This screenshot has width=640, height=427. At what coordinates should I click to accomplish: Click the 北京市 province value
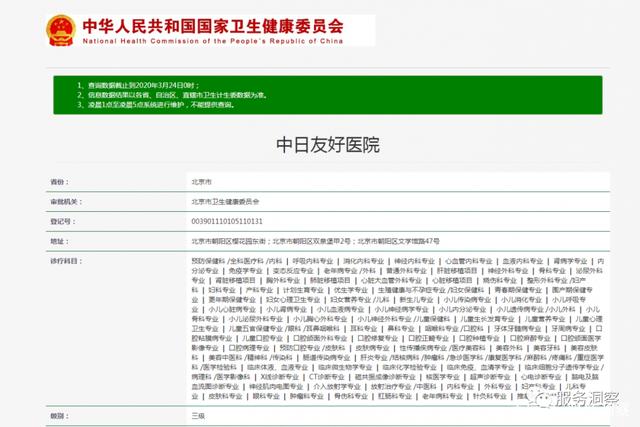(x=201, y=182)
